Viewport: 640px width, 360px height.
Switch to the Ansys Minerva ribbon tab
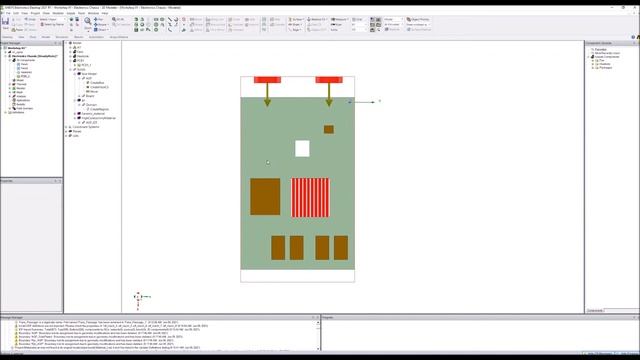[x=119, y=37]
